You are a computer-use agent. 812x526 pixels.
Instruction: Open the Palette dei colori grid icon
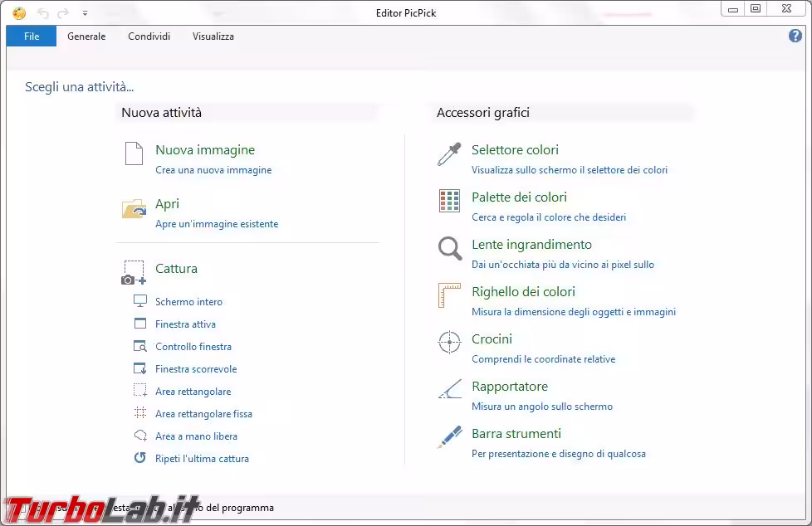point(449,201)
